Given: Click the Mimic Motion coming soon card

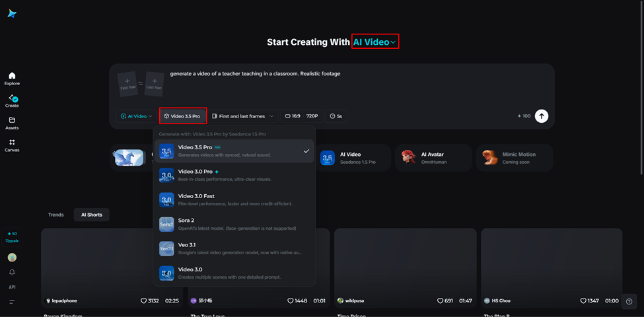Looking at the screenshot, I should pos(515,158).
